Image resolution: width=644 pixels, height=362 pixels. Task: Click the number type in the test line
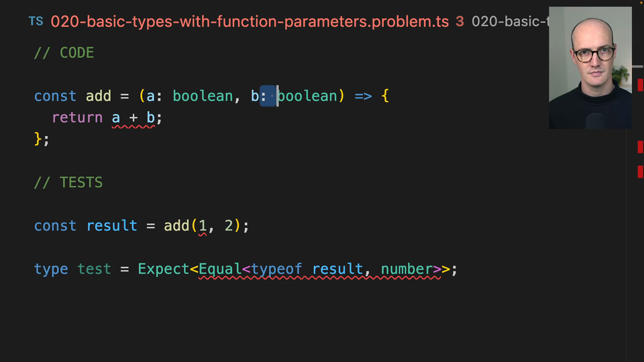click(407, 269)
